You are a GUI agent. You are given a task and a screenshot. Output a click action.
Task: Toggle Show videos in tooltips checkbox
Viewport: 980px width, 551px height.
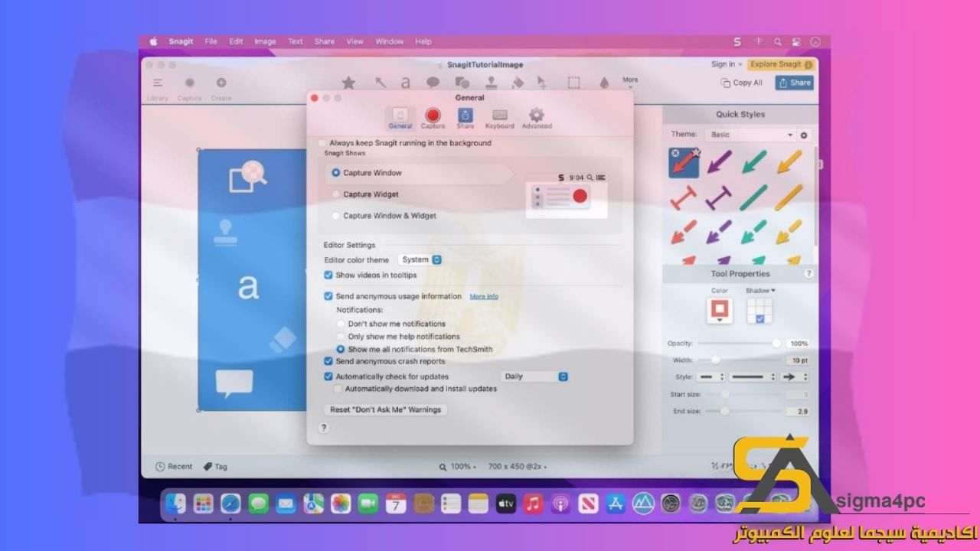coord(328,275)
